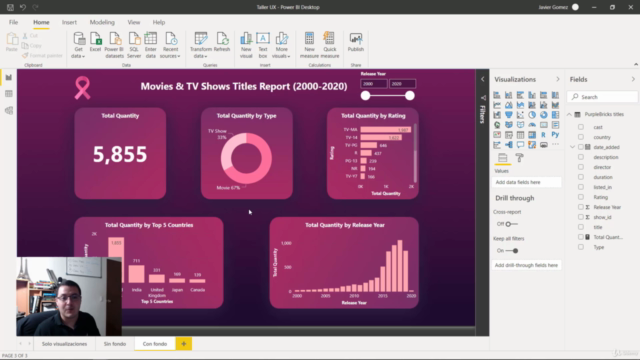Check the description field
Screen dimensions: 640x360
[x=581, y=157]
